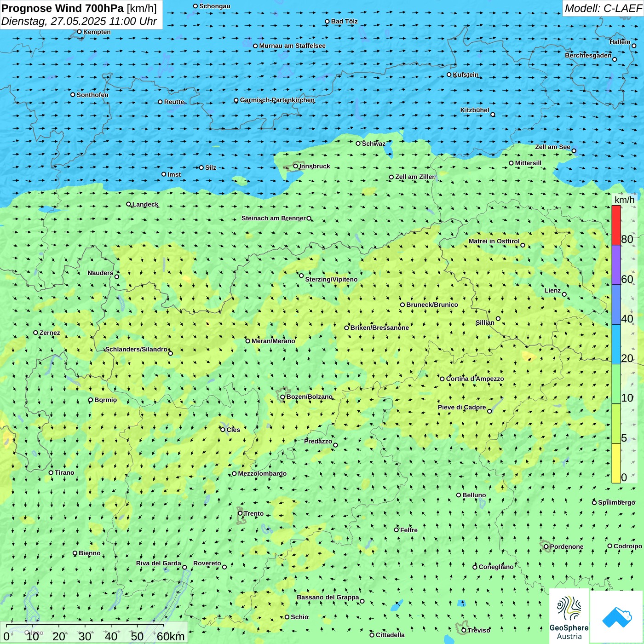Click the 60km scale bar label
The image size is (644, 644).
pos(171,637)
